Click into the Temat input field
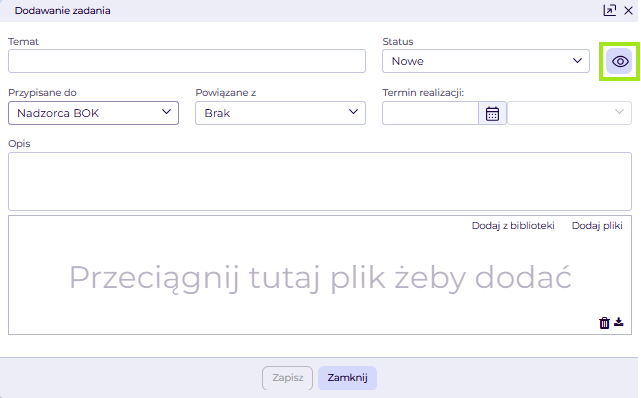The image size is (641, 398). pyautogui.click(x=187, y=61)
